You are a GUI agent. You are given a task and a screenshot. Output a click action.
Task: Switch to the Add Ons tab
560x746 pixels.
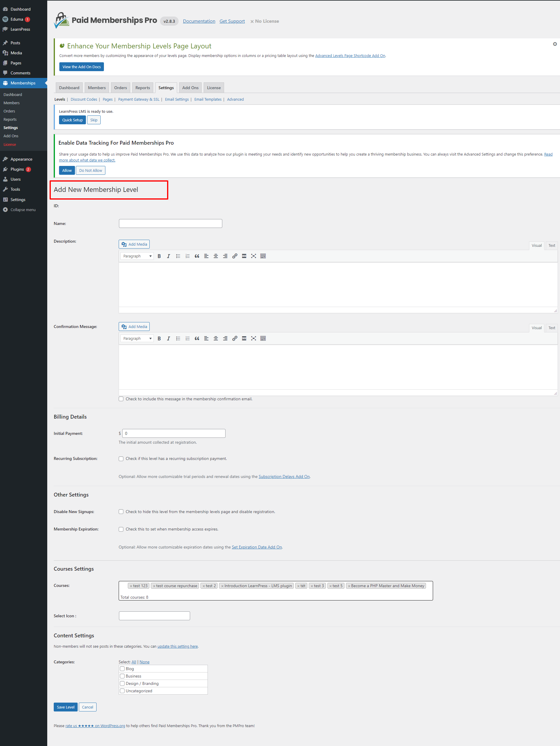[x=190, y=88]
